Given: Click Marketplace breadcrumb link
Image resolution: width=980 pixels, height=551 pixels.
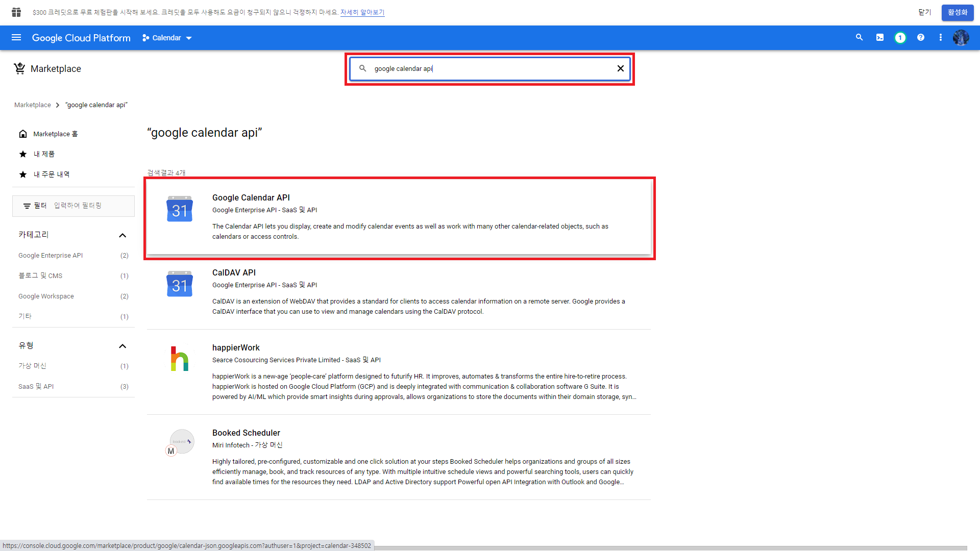Looking at the screenshot, I should pos(33,105).
